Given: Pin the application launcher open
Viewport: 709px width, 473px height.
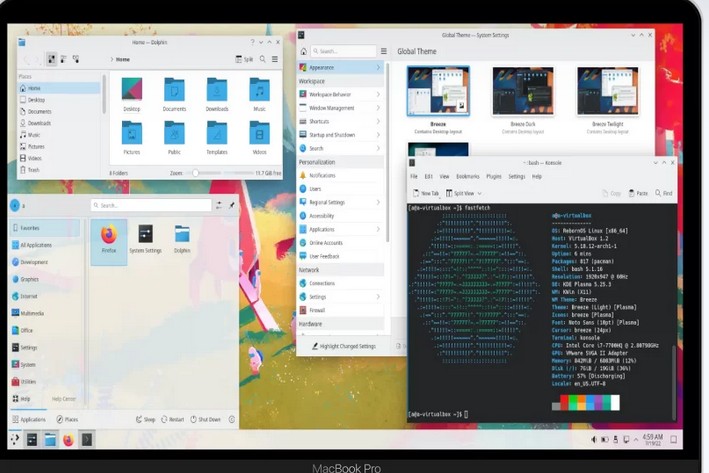Looking at the screenshot, I should click(232, 205).
